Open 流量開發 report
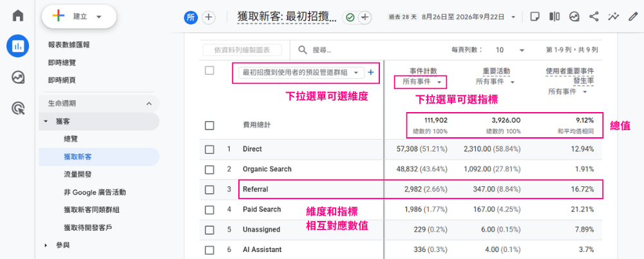Screen dimensions: 644x259 (78, 175)
